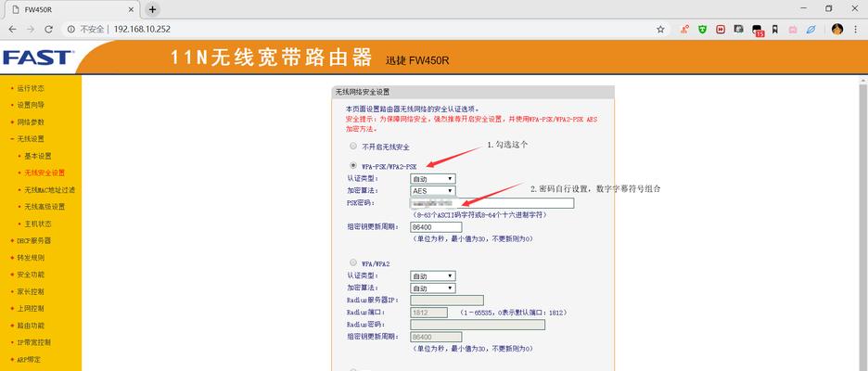The image size is (868, 371).
Task: Open the dark hash-symbol extension icon
Action: pos(738,30)
